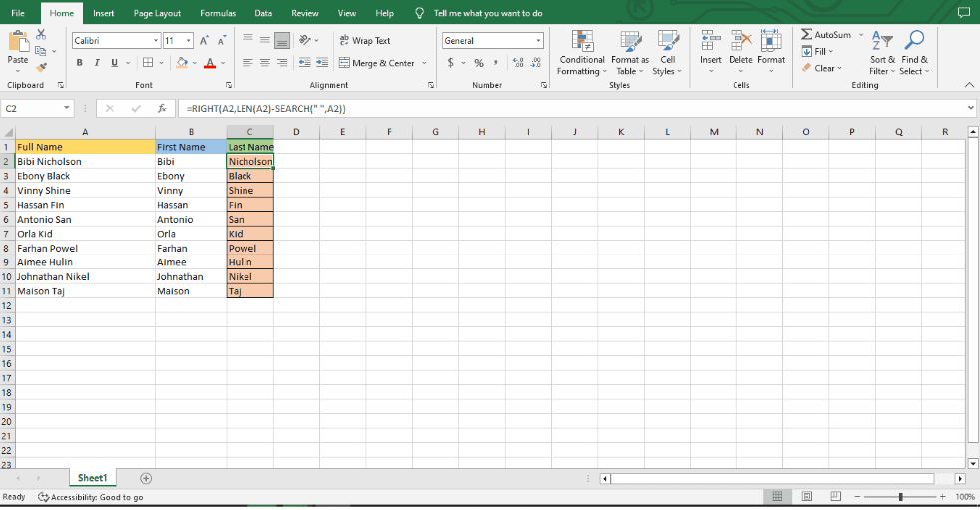Click the Format Painter brush icon
Viewport: 980px width, 510px height.
click(x=41, y=63)
